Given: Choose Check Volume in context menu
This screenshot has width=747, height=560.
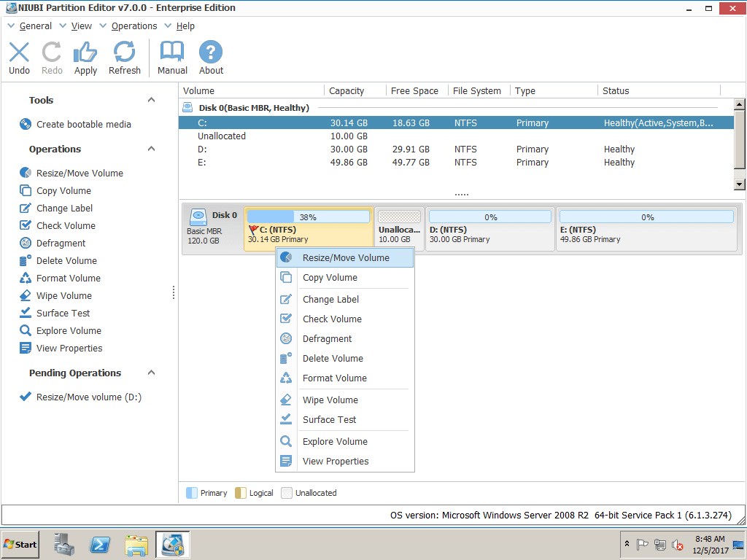Looking at the screenshot, I should [345, 319].
